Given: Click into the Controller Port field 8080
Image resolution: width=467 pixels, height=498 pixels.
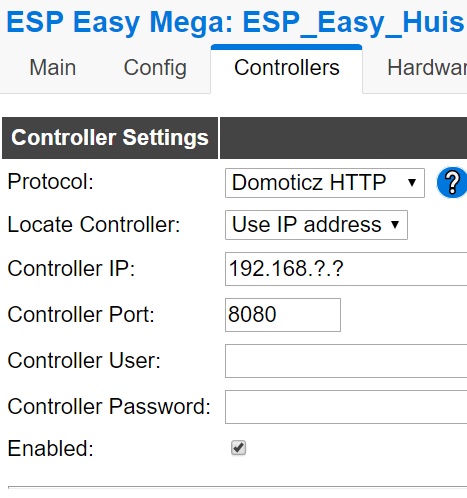Looking at the screenshot, I should [x=283, y=315].
